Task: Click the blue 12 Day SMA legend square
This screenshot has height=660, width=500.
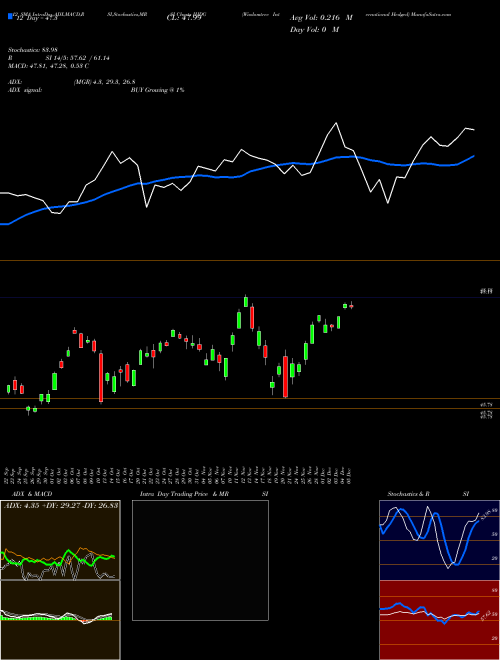Action: [x=10, y=16]
